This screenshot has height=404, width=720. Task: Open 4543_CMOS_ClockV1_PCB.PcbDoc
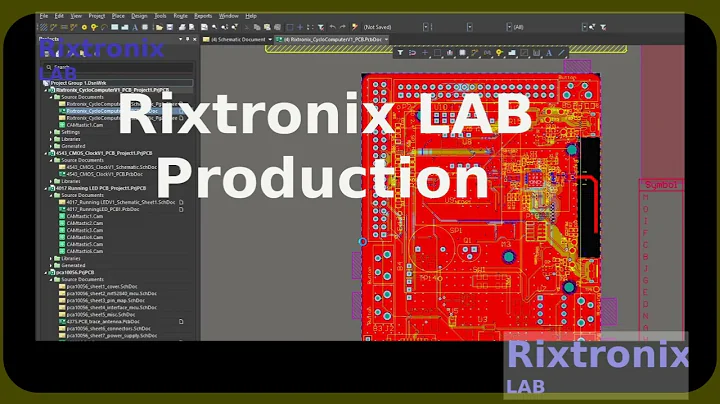[105, 174]
